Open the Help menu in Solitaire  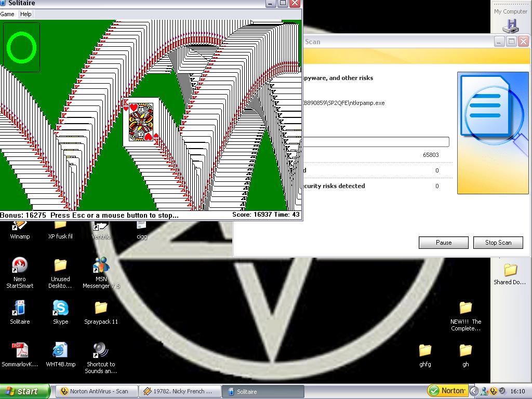tap(25, 14)
